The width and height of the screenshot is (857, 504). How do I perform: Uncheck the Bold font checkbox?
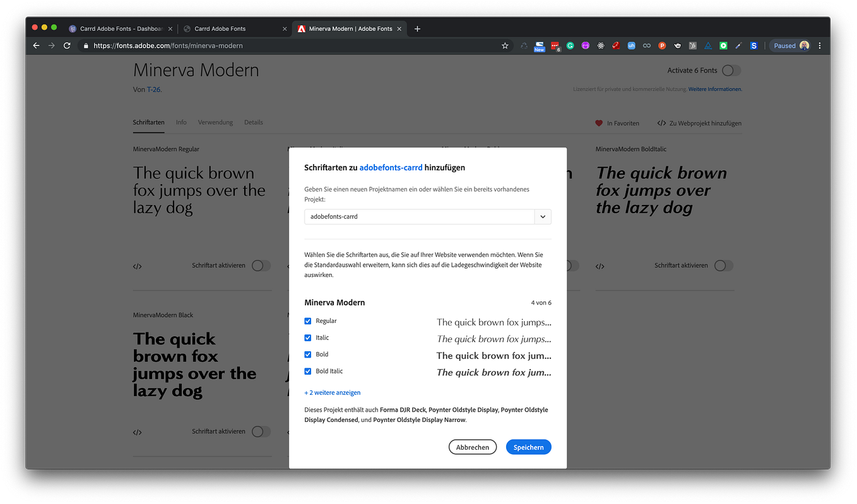(x=308, y=355)
